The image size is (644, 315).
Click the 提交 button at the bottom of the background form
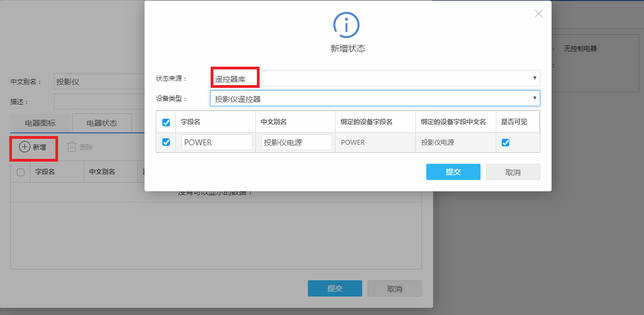(334, 288)
